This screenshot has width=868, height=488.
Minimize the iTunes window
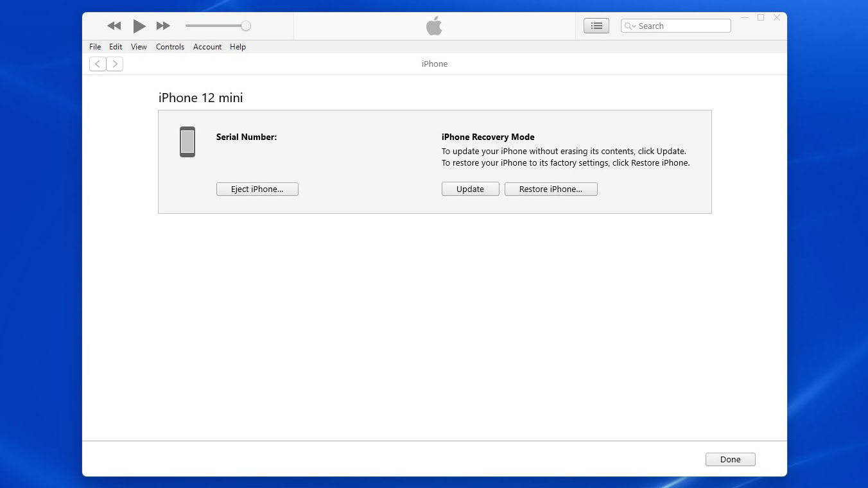(x=745, y=18)
